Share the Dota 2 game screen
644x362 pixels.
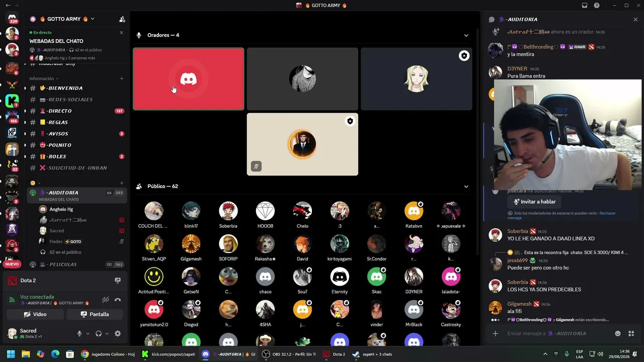(x=118, y=281)
